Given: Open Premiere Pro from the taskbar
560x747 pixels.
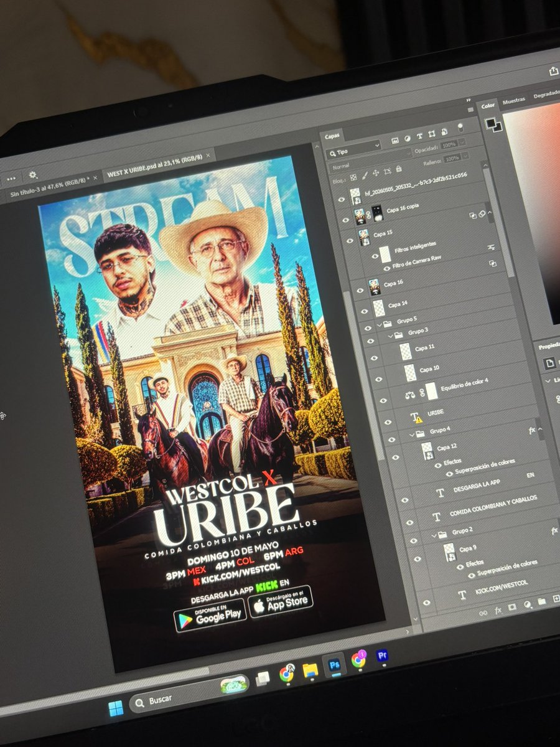Looking at the screenshot, I should coord(383,655).
